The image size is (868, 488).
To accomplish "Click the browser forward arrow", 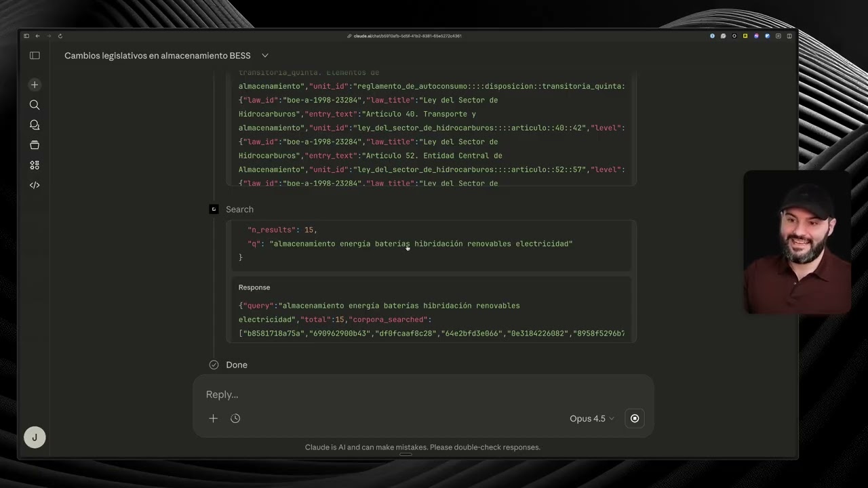I will tap(48, 36).
